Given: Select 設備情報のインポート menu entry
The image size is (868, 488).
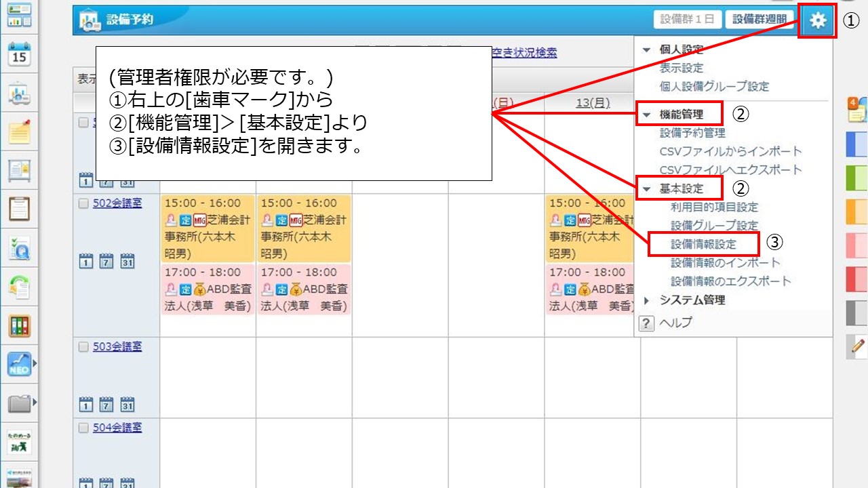Looking at the screenshot, I should coord(726,262).
